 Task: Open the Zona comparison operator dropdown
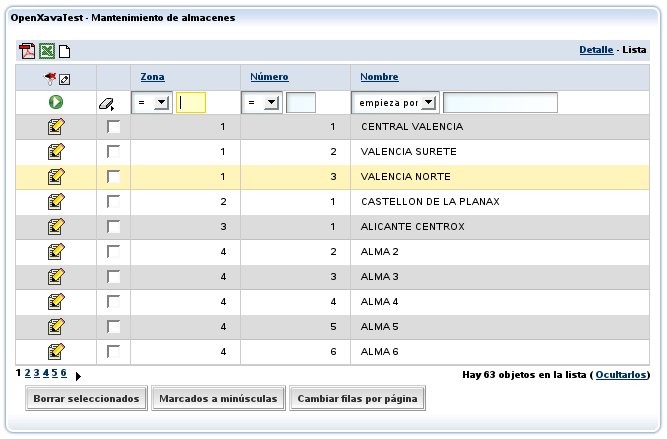pyautogui.click(x=153, y=102)
